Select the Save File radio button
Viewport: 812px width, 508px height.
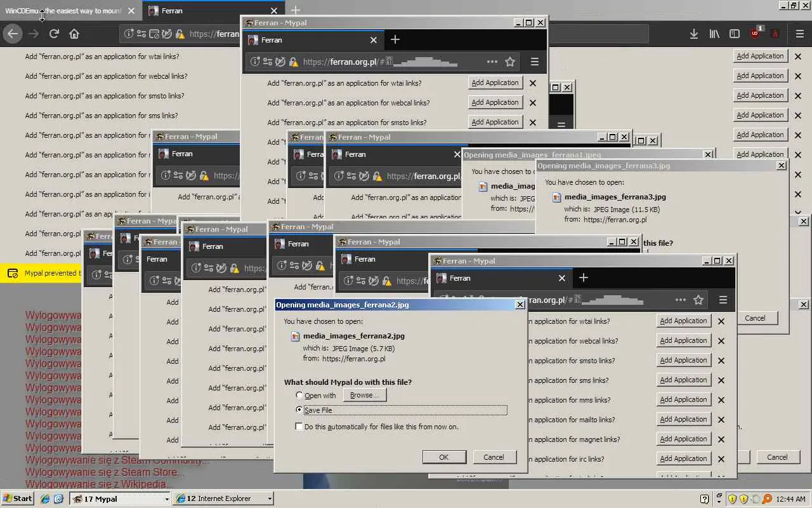[299, 410]
